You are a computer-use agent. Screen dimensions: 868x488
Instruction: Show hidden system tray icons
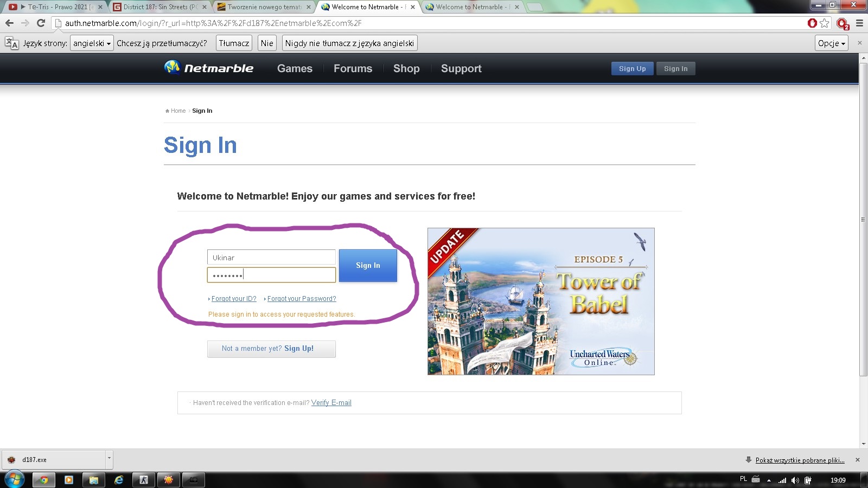coord(769,480)
